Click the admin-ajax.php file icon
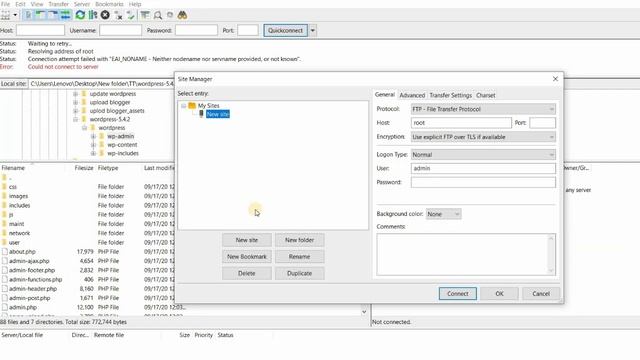 (x=4, y=261)
